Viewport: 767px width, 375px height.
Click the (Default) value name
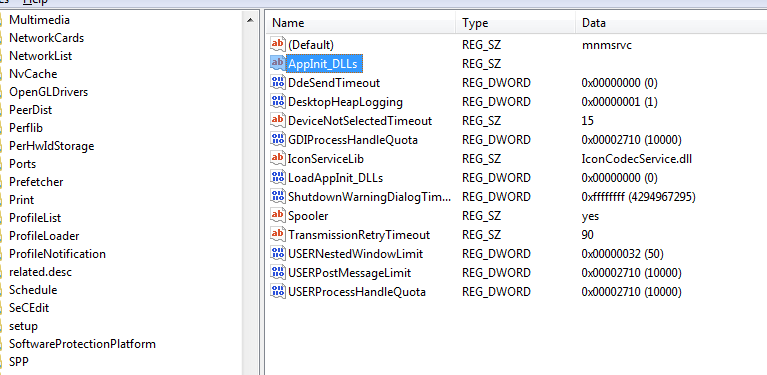pyautogui.click(x=311, y=45)
